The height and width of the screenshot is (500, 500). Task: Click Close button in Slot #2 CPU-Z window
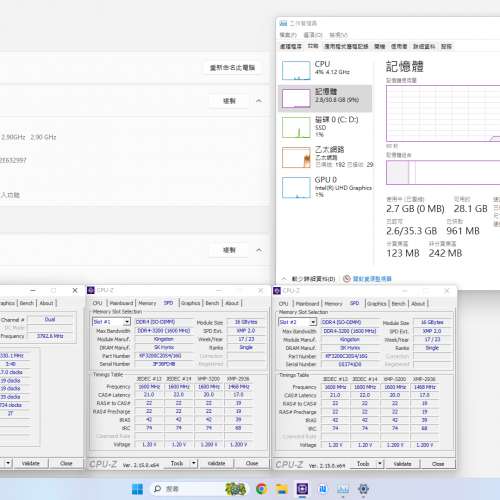coord(438,464)
